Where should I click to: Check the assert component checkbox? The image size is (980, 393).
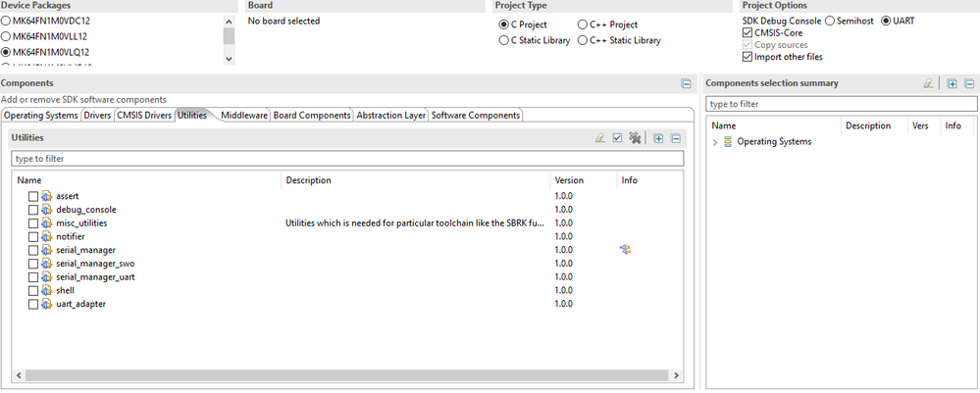click(x=33, y=196)
